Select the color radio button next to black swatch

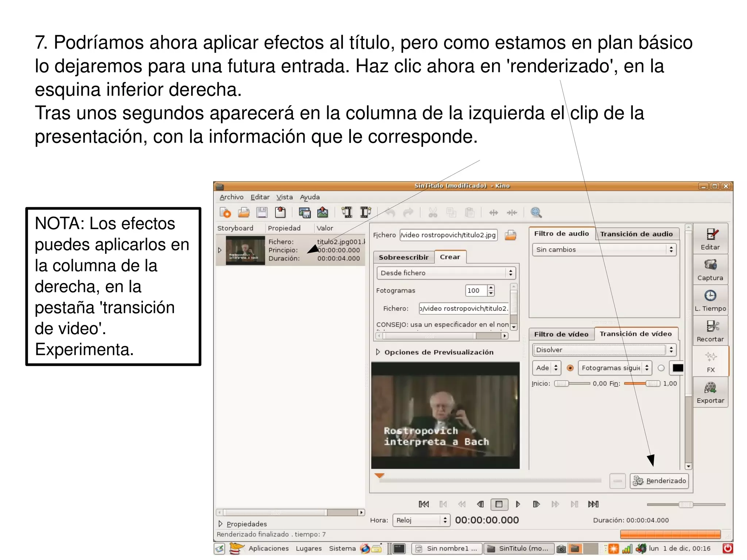661,368
